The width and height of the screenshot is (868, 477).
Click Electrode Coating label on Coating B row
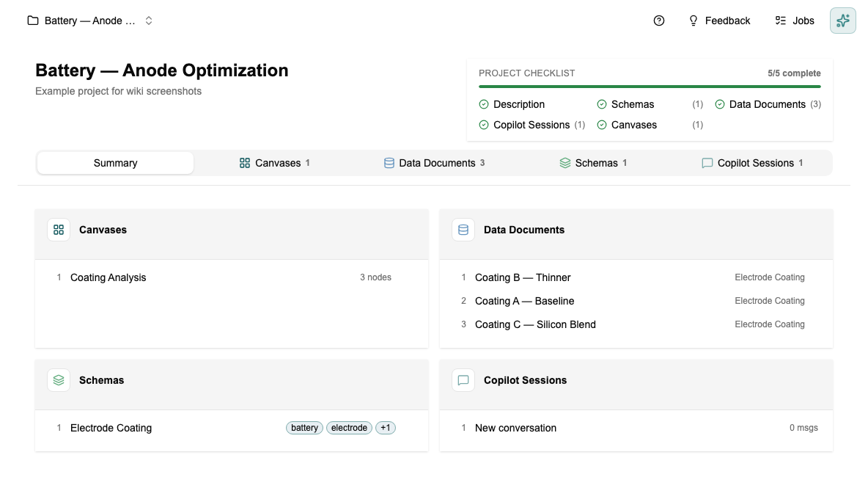[770, 277]
